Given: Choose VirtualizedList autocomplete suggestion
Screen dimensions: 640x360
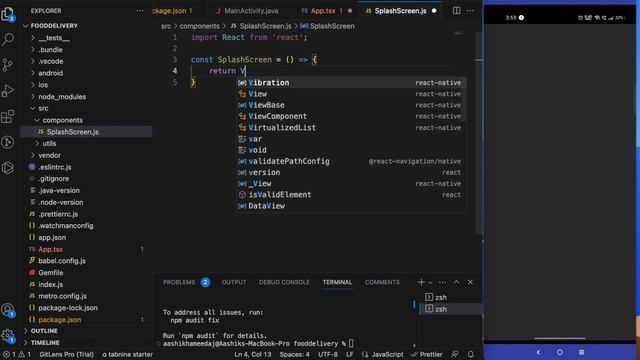Looking at the screenshot, I should click(x=351, y=128).
